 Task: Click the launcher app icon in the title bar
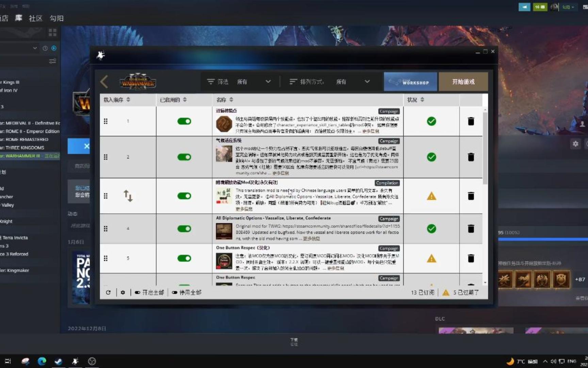[x=100, y=55]
